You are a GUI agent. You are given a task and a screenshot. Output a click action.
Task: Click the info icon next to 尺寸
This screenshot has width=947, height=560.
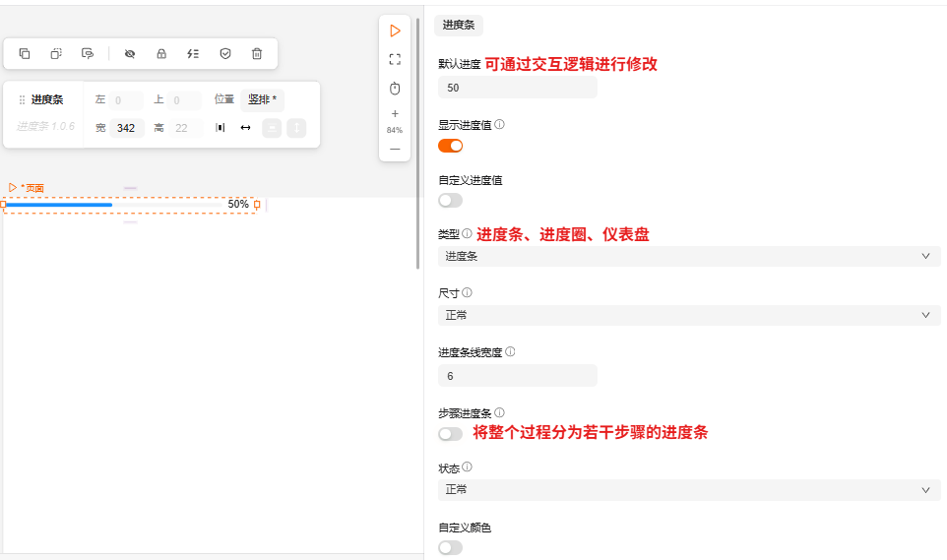467,292
